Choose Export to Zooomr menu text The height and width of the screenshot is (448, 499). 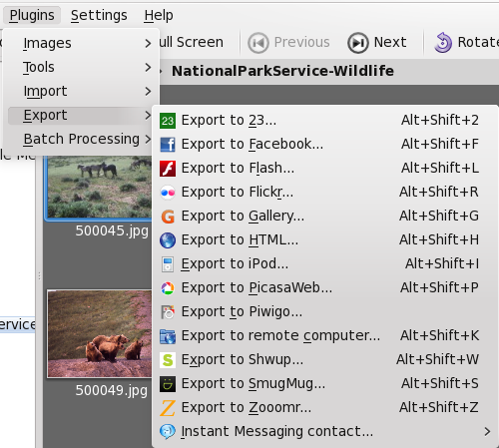click(x=247, y=408)
